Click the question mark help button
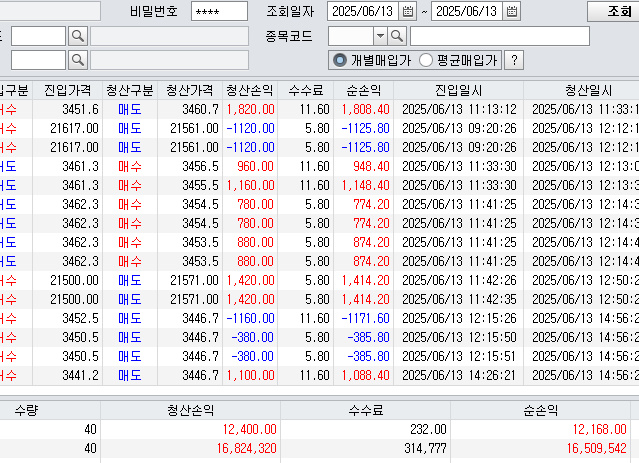Viewport: 639px width, 463px height. 514,60
